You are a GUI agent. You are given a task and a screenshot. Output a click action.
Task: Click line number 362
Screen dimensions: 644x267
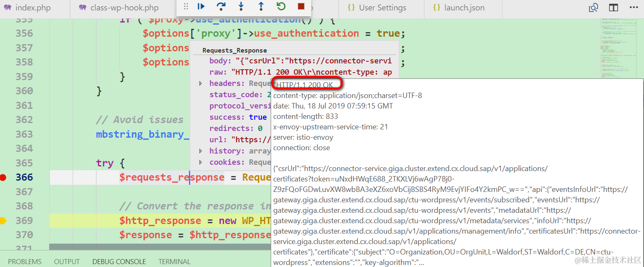[24, 120]
